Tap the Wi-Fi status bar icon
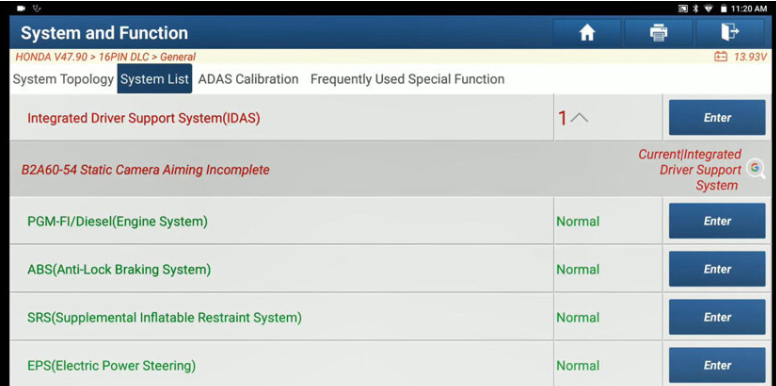The width and height of the screenshot is (776, 386). pyautogui.click(x=709, y=8)
